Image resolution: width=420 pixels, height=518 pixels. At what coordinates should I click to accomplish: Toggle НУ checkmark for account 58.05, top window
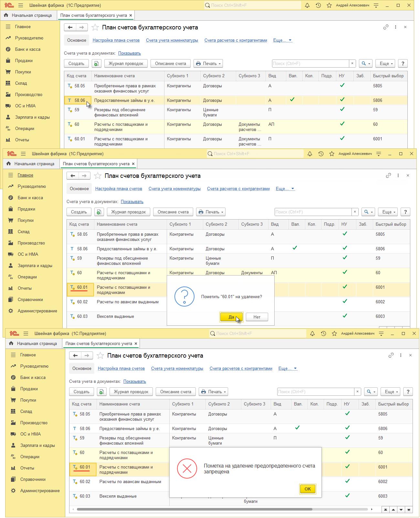coord(342,85)
